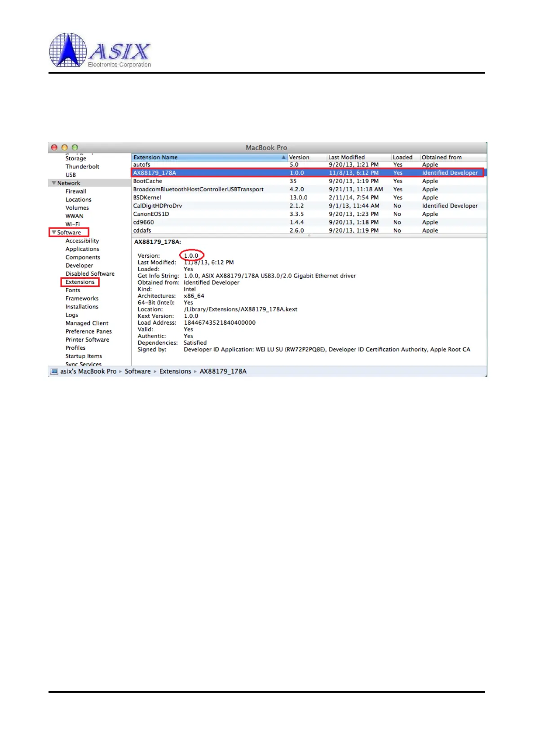Open Firewall under Network
Image resolution: width=535 pixels, height=756 pixels.
76,191
